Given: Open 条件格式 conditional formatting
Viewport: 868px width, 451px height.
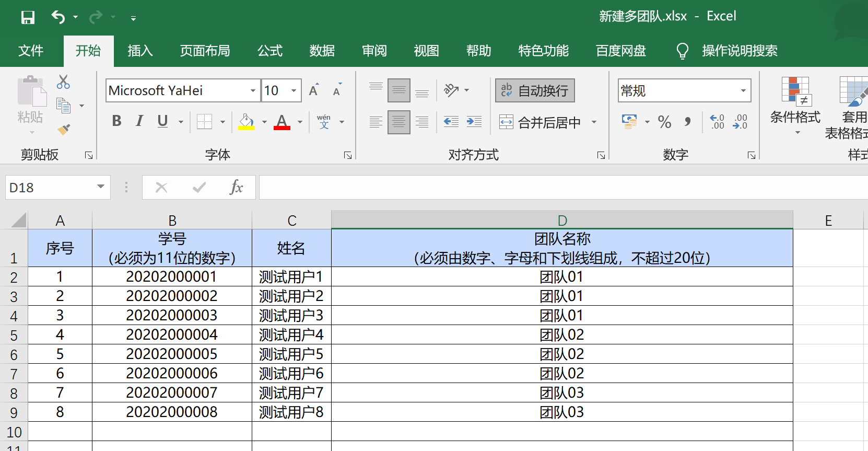Looking at the screenshot, I should tap(795, 106).
